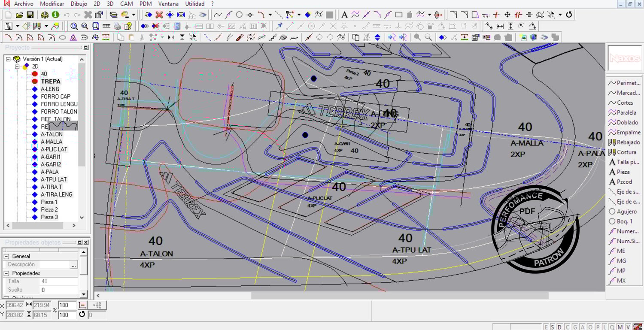The width and height of the screenshot is (644, 330).
Task: Click the Descripción ellipsis button
Action: point(73,265)
